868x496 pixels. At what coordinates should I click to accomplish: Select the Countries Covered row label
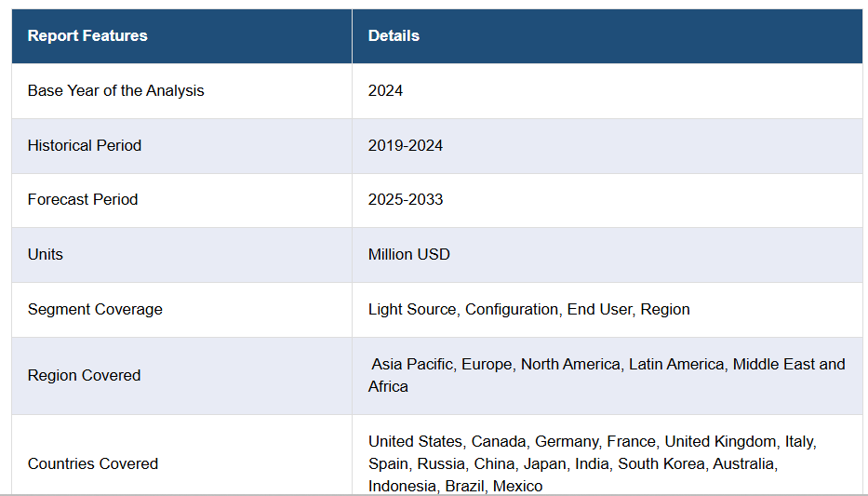click(x=93, y=464)
